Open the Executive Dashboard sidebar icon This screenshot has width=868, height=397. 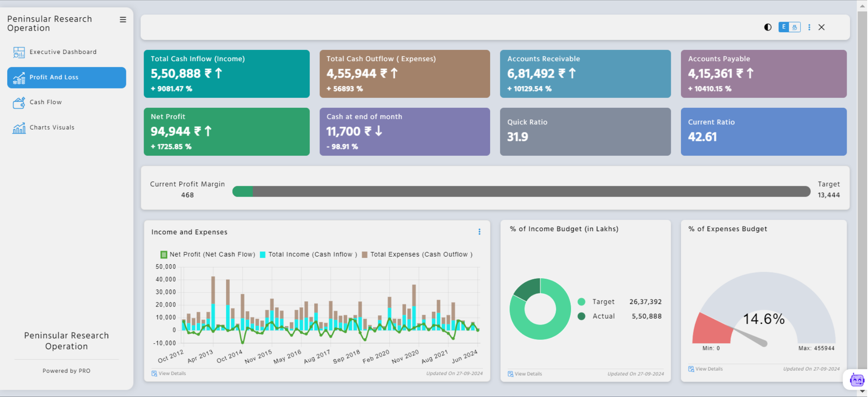[x=19, y=52]
